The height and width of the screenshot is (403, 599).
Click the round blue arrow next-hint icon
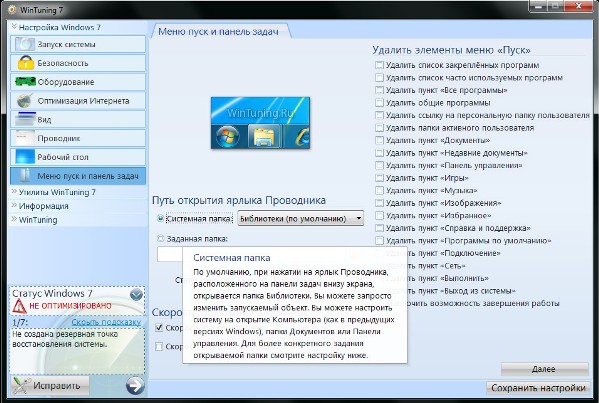tap(135, 385)
